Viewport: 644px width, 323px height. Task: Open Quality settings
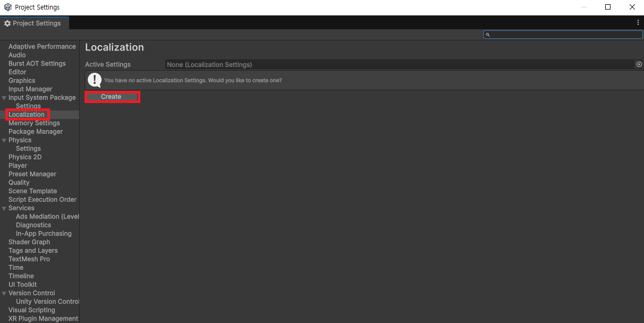coord(19,183)
